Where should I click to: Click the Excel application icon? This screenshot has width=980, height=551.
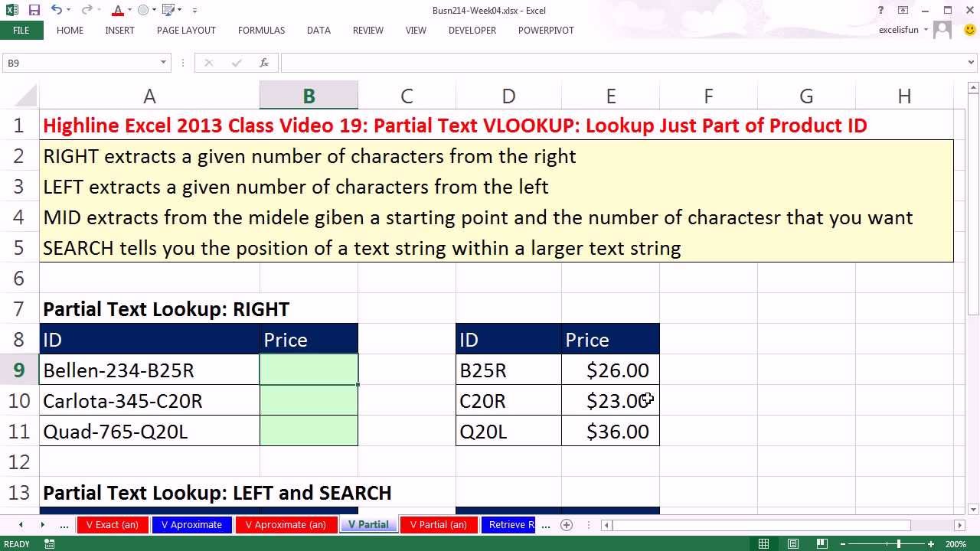click(x=11, y=11)
